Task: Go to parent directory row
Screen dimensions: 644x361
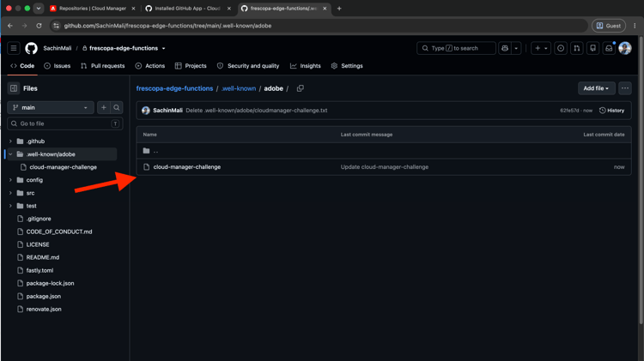Action: tap(384, 151)
